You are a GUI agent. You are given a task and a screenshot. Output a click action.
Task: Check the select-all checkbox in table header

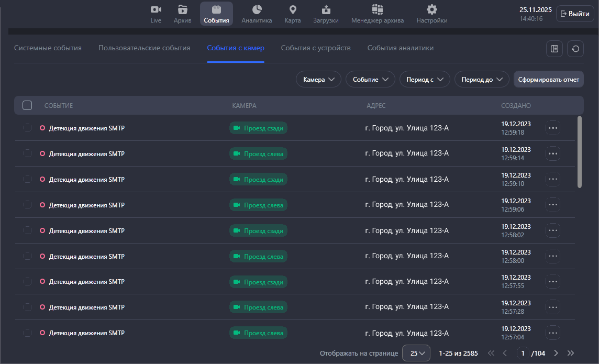(27, 105)
